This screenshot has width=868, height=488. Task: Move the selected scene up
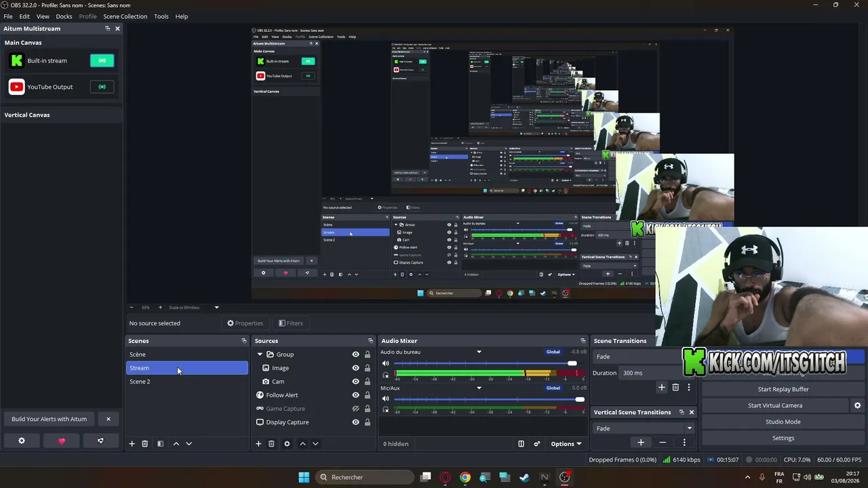pos(176,444)
